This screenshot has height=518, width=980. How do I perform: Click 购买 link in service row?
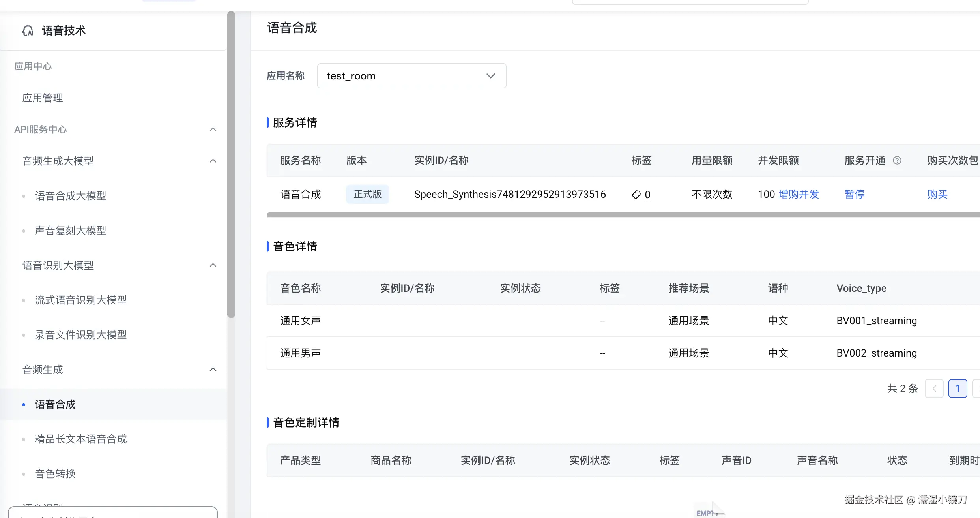pyautogui.click(x=937, y=194)
